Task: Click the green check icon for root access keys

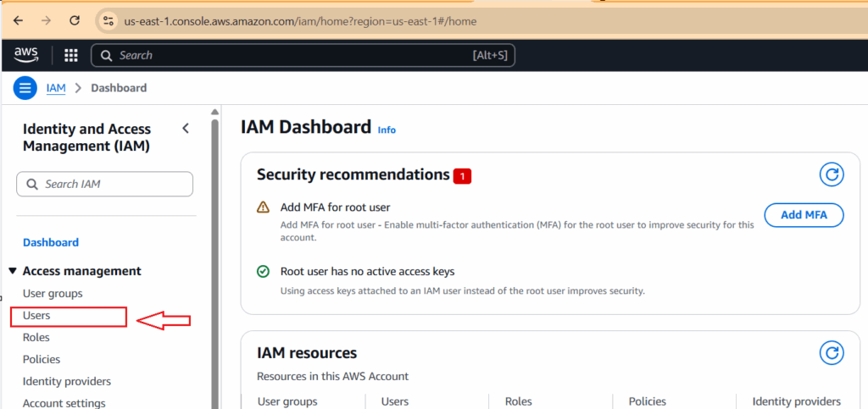Action: 263,271
